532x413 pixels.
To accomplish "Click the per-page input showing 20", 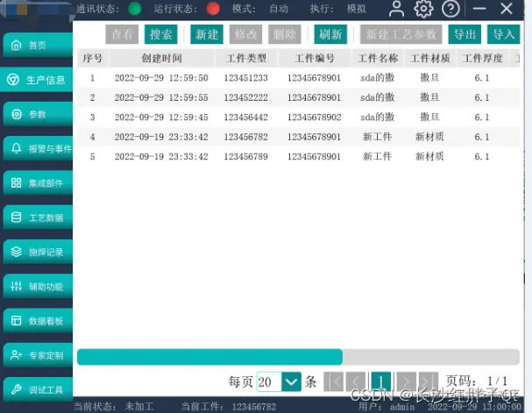I will tap(269, 381).
